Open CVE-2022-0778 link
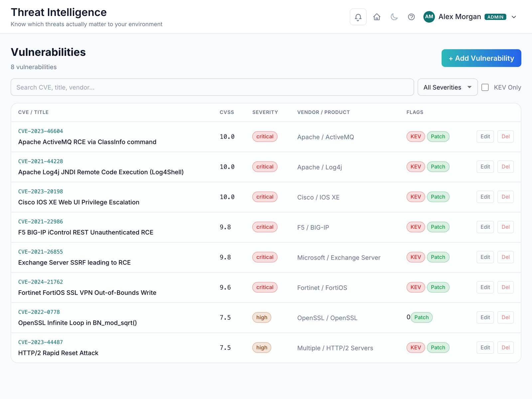Image resolution: width=532 pixels, height=399 pixels. point(39,312)
